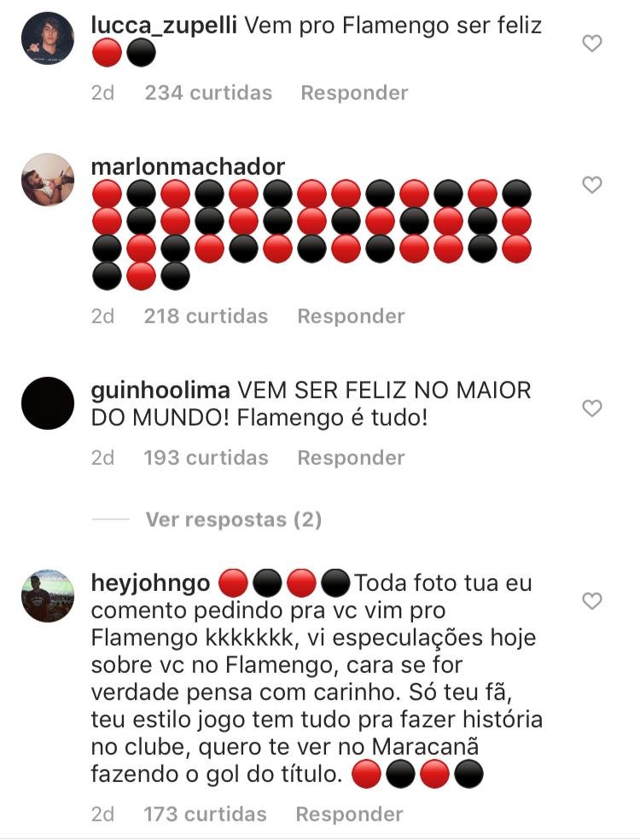Visit marlonmachador username profile
Screen dimensions: 640x840
coord(188,166)
